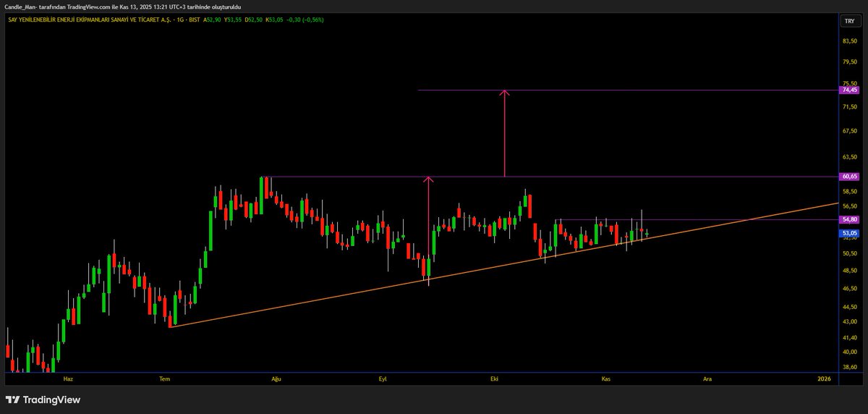Click the Tem month label on time axis

coord(164,379)
